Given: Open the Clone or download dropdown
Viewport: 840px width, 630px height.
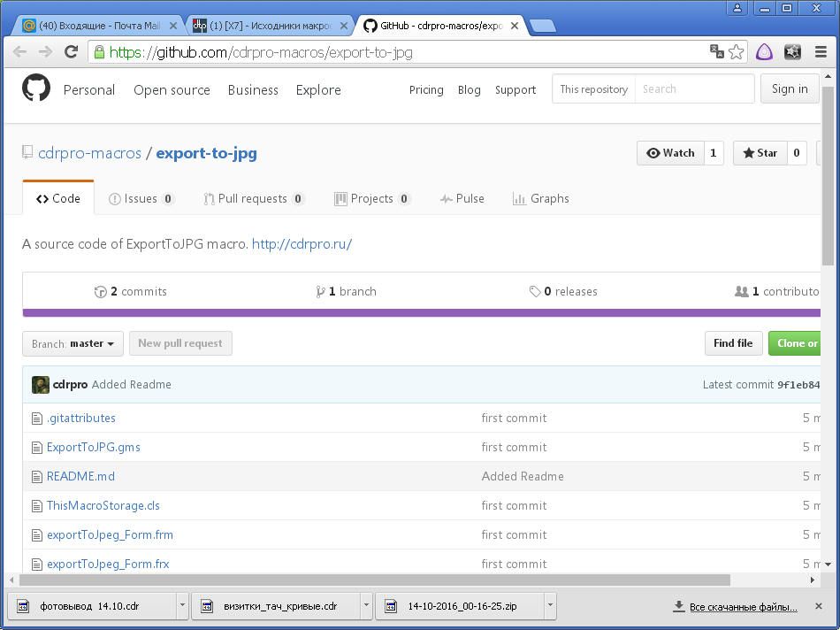Looking at the screenshot, I should tap(796, 343).
